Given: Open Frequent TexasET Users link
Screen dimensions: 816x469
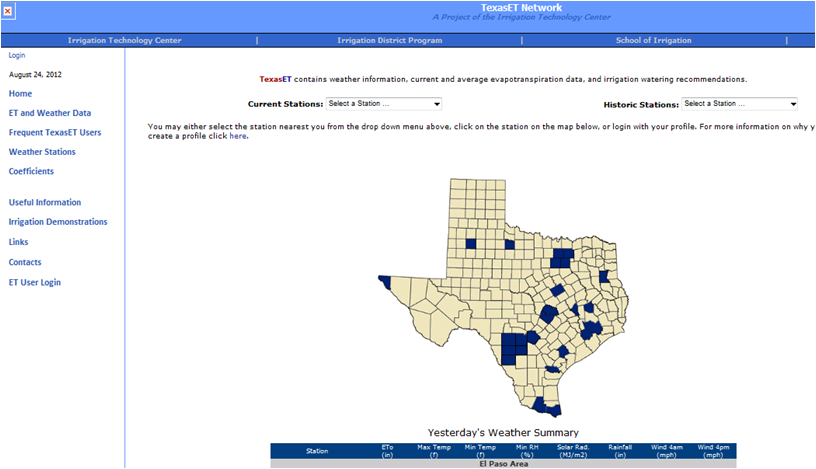Looking at the screenshot, I should click(x=55, y=133).
